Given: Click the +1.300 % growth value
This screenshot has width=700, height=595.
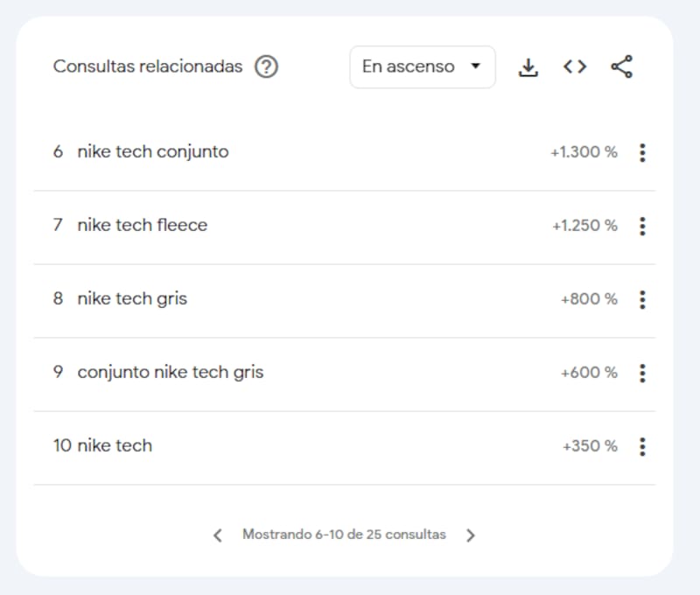Looking at the screenshot, I should point(583,152).
